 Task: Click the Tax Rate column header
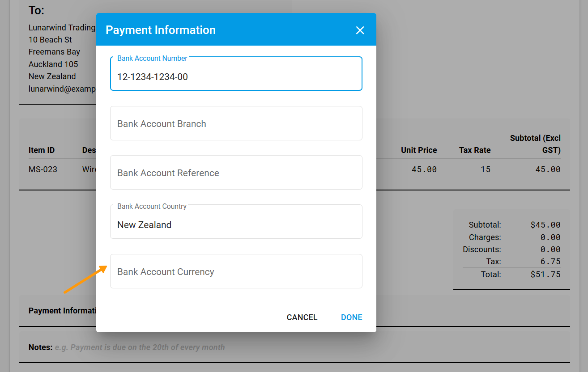(474, 150)
